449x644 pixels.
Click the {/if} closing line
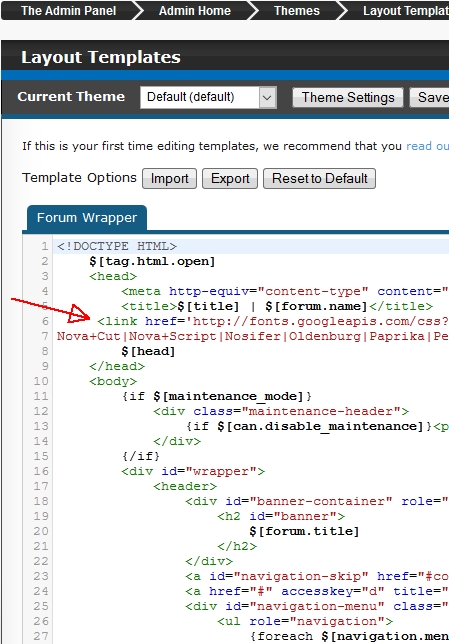pyautogui.click(x=140, y=456)
